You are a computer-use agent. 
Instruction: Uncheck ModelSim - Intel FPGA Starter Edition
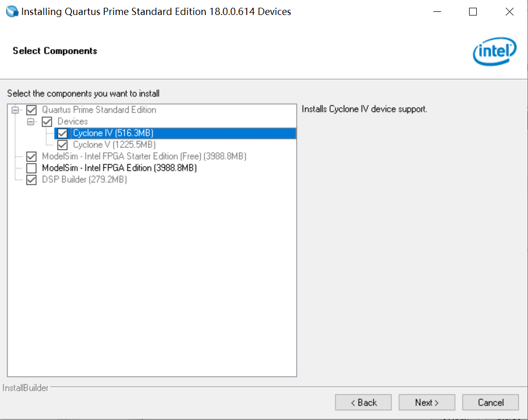(x=31, y=156)
